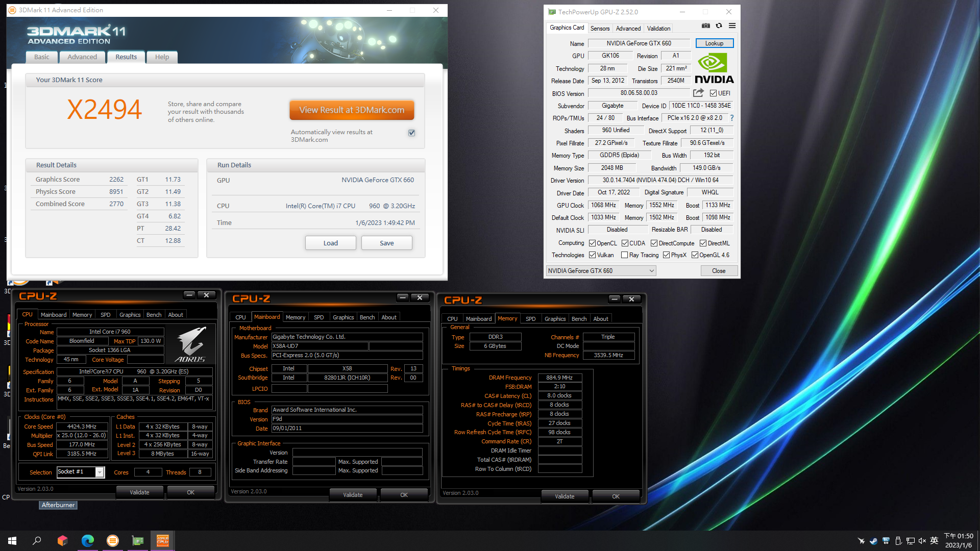Click the Load button in Run Details

point(330,243)
